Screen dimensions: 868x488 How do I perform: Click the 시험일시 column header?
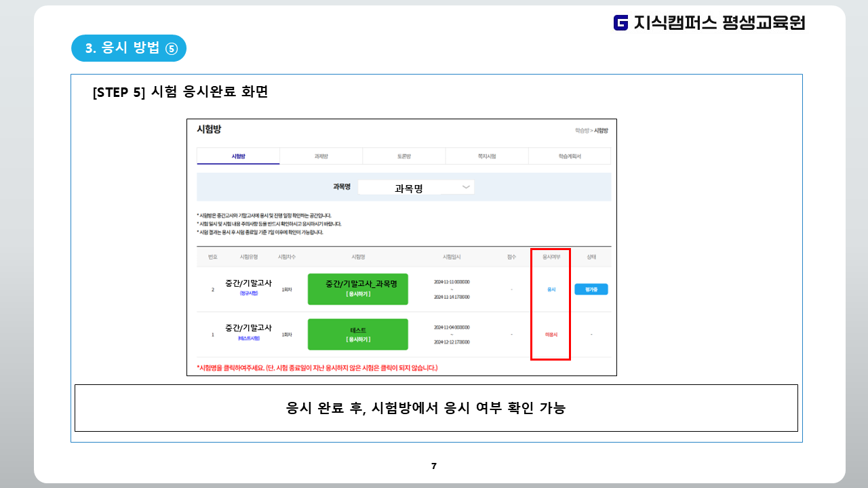pos(452,258)
